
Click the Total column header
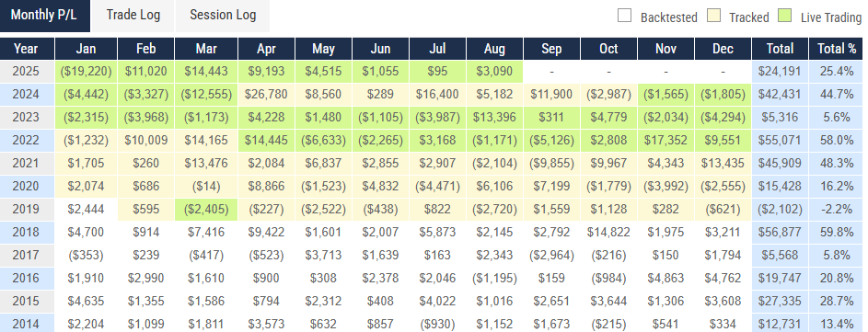click(x=780, y=49)
